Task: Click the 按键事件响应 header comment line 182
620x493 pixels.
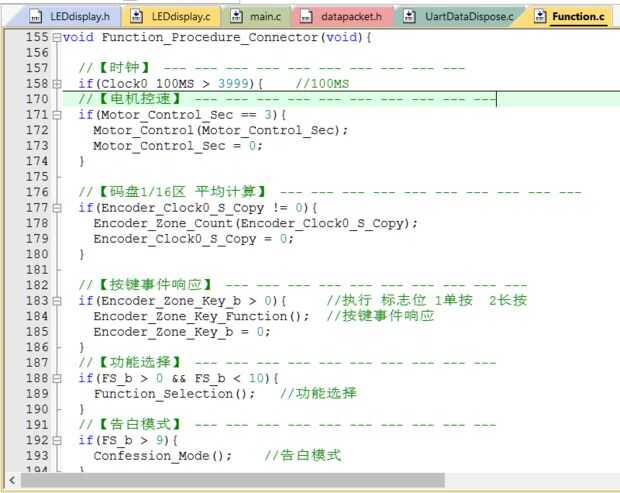Action: click(x=302, y=285)
